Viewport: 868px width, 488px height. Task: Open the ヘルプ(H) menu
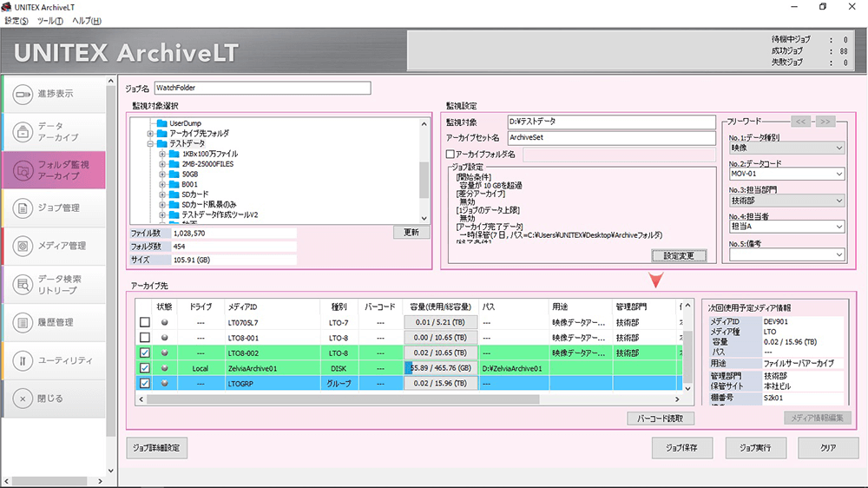(87, 21)
